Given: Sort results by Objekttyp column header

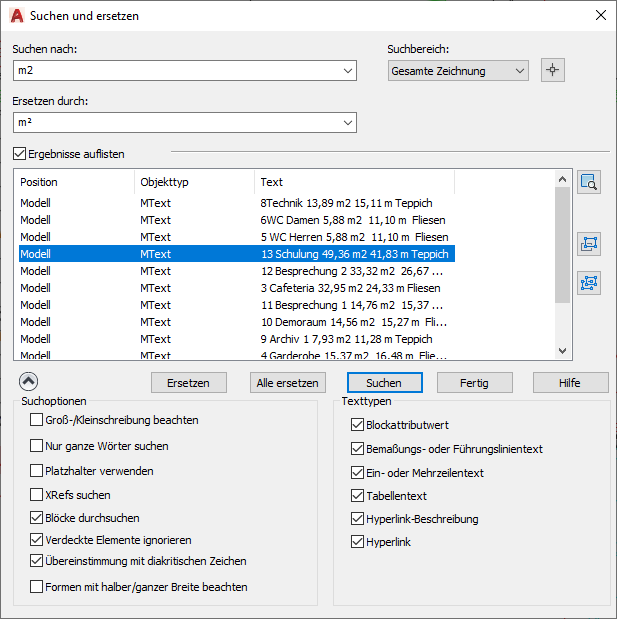Looking at the screenshot, I should (x=194, y=182).
